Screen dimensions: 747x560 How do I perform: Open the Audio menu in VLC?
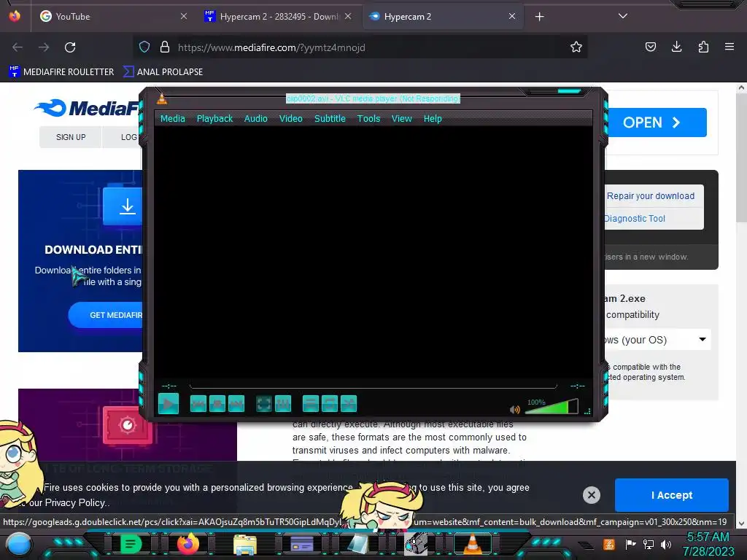coord(256,119)
